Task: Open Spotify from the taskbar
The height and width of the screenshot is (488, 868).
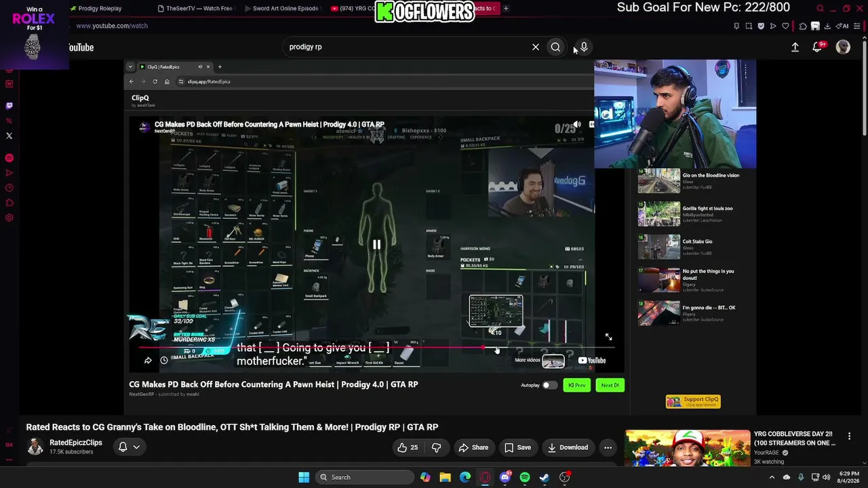Action: (x=525, y=477)
